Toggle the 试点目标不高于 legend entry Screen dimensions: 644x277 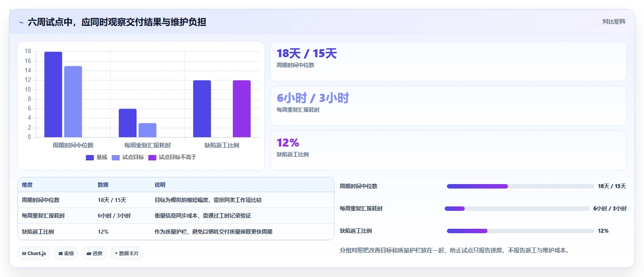(x=172, y=157)
